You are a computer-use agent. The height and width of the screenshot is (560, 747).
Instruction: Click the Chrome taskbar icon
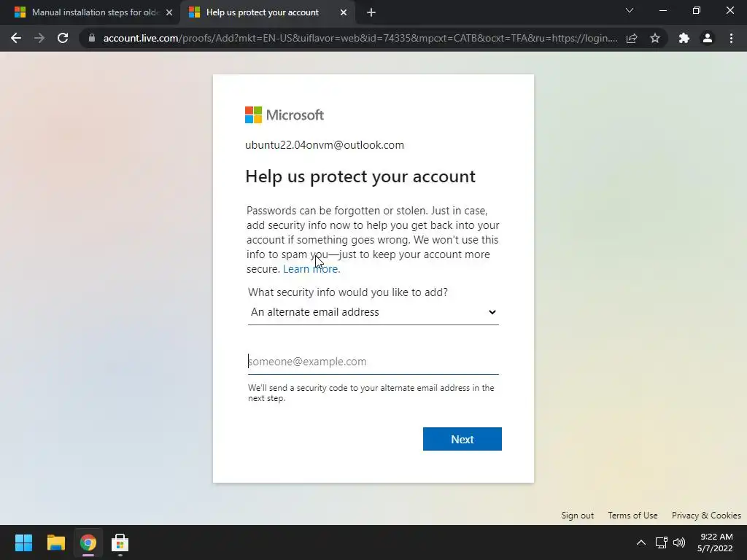(x=88, y=542)
